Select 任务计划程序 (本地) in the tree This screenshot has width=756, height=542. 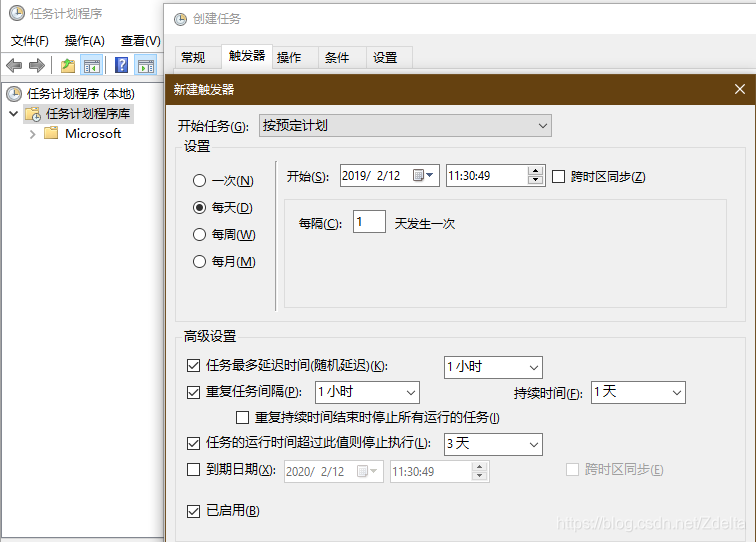point(81,94)
